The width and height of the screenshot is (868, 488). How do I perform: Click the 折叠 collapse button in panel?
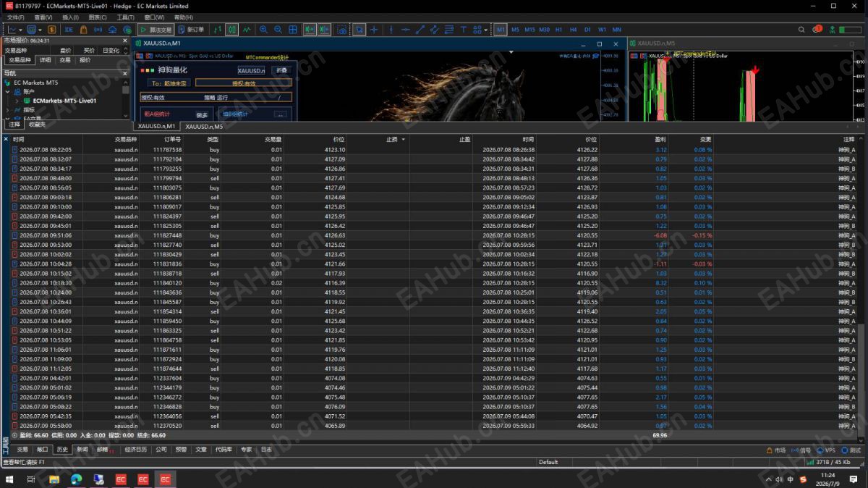coord(281,70)
